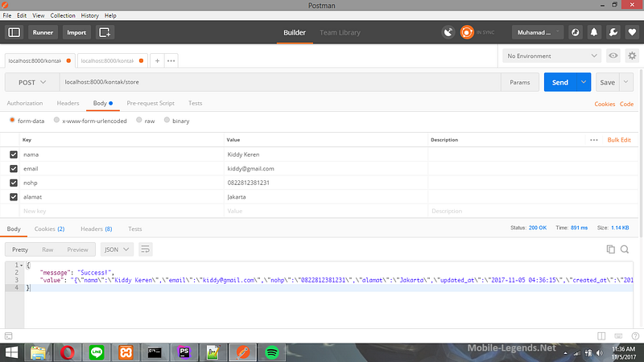Expand the Send button arrow

tap(584, 82)
